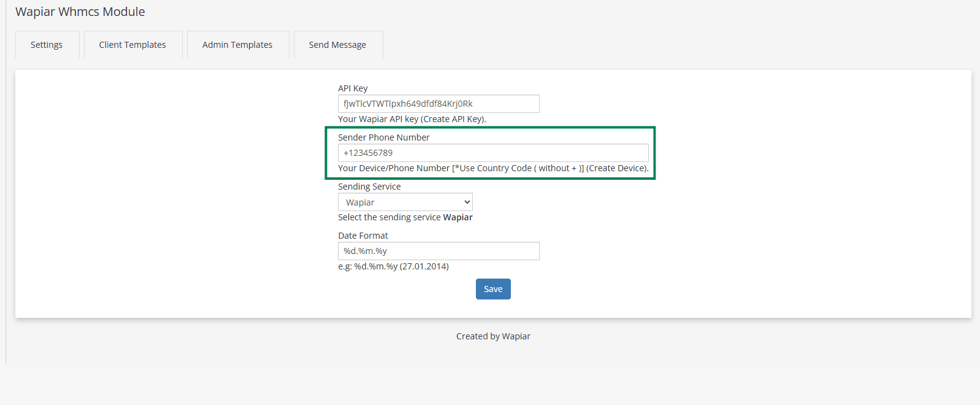Click the Sender Phone Number label
The height and width of the screenshot is (405, 980).
384,137
